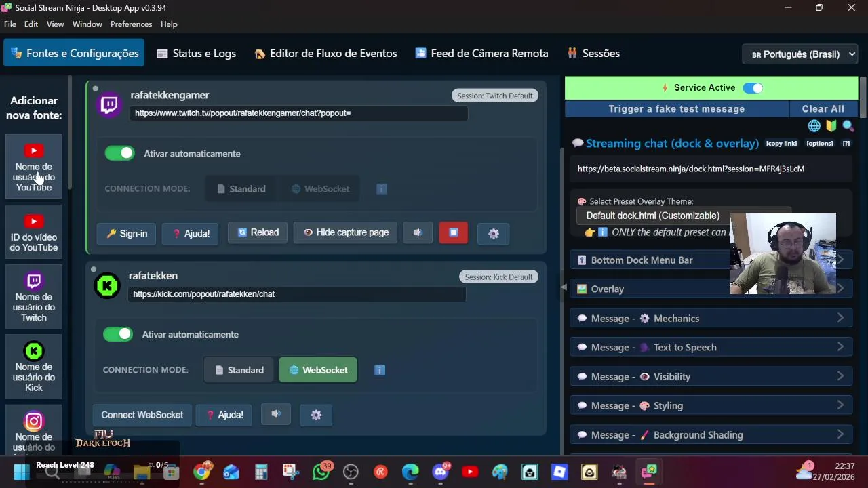Expand the Bottom Dock Menu Bar section
868x488 pixels.
[710, 260]
